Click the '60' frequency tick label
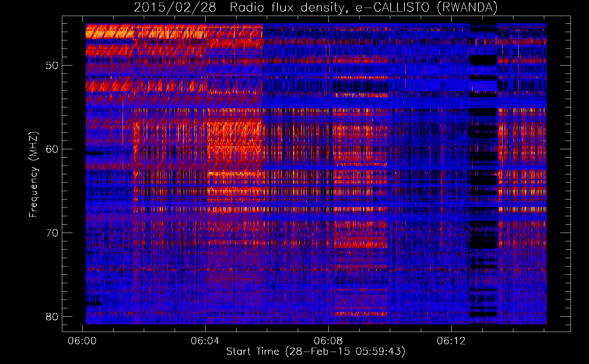This screenshot has width=589, height=364. 52,149
